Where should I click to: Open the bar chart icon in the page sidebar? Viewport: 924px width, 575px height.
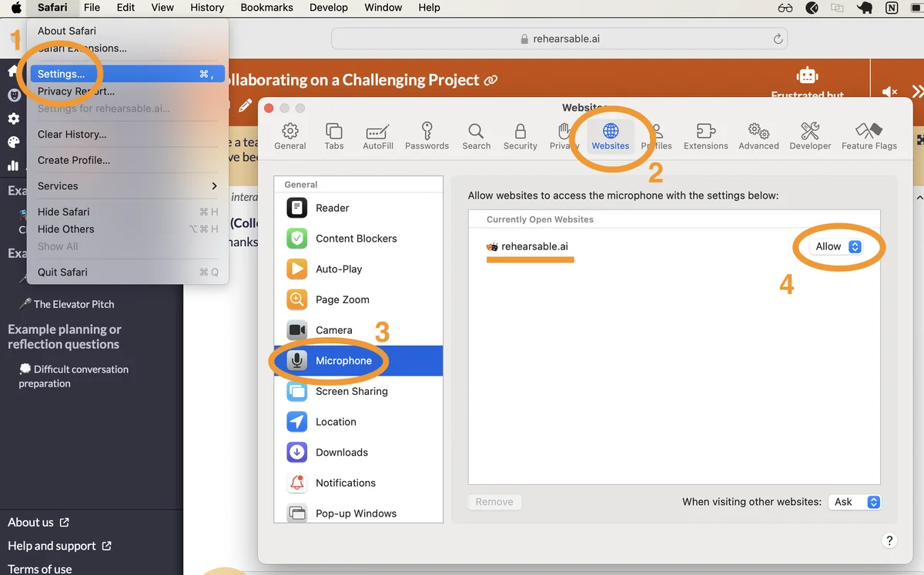coord(13,165)
